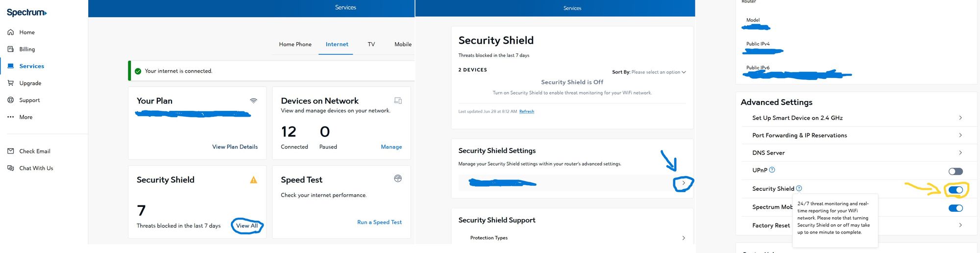Turn off the Security Shield toggle

pyautogui.click(x=955, y=190)
